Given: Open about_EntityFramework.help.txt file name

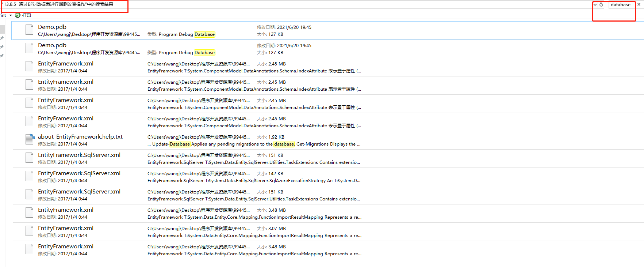Looking at the screenshot, I should click(x=80, y=137).
